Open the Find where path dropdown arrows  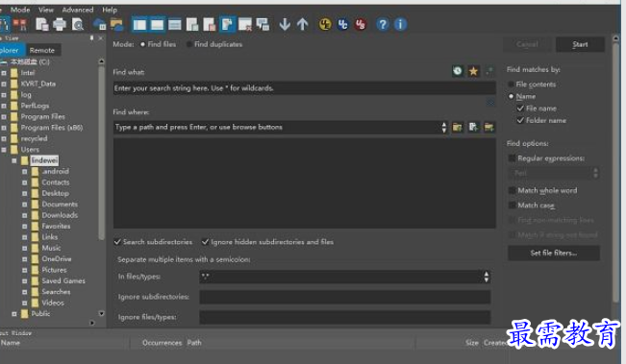coord(444,127)
